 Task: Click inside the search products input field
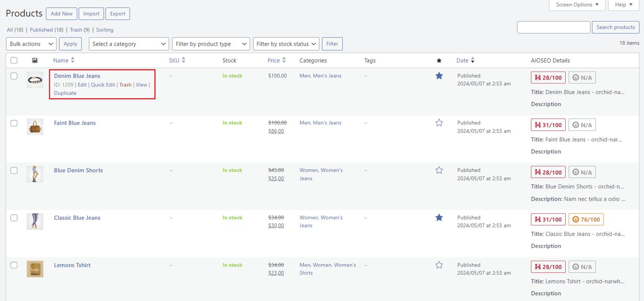click(x=553, y=27)
